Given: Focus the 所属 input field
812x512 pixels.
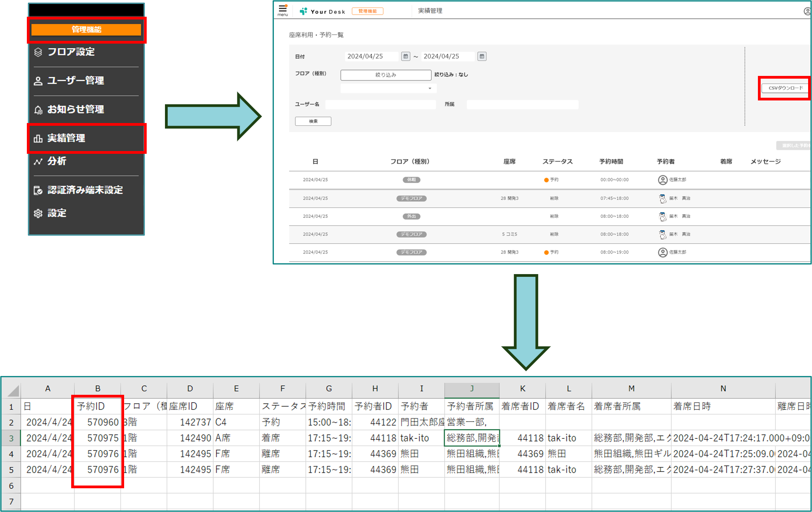Looking at the screenshot, I should [x=522, y=104].
